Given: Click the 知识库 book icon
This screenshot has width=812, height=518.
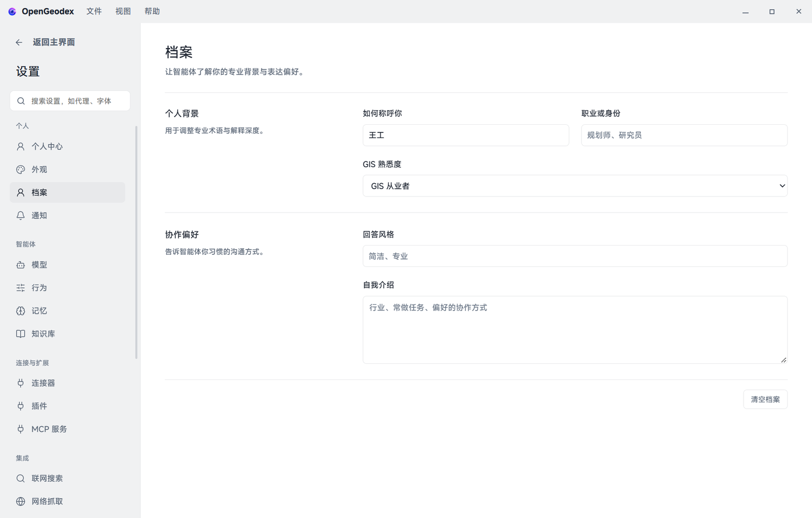Looking at the screenshot, I should 20,334.
